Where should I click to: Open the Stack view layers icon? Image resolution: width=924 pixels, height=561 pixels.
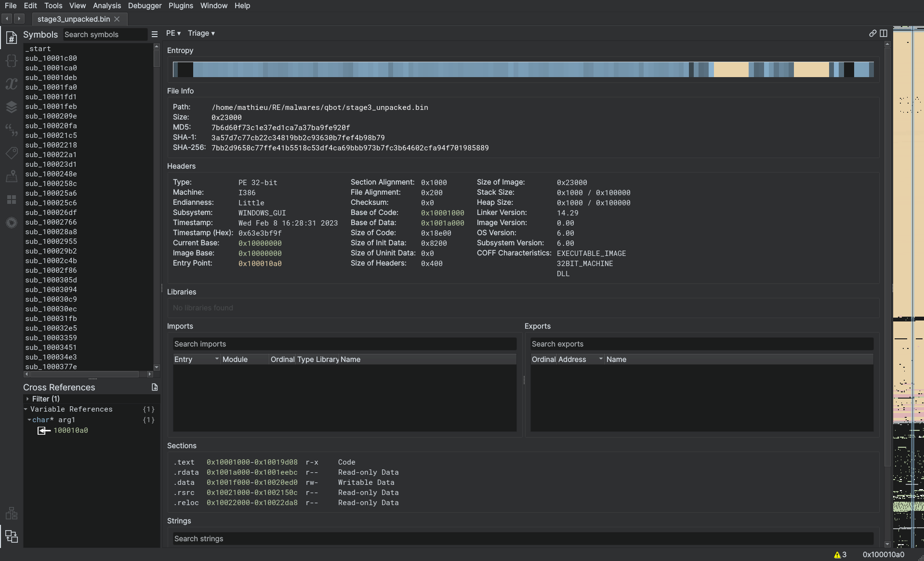[12, 107]
